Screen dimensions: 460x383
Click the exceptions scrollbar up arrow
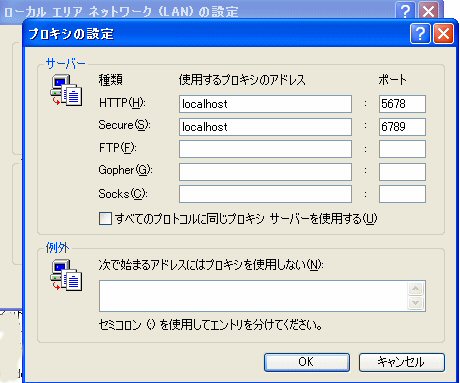click(x=416, y=289)
